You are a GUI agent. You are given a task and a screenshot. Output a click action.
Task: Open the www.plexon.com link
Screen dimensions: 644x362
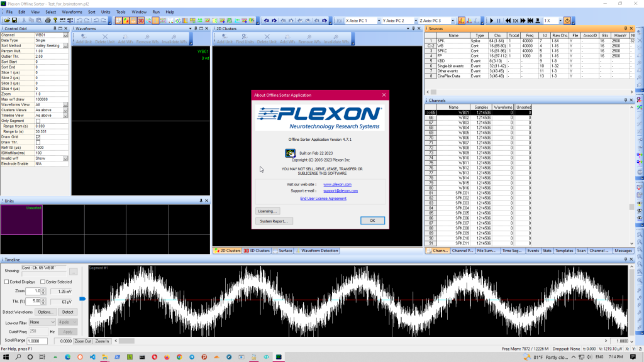pyautogui.click(x=337, y=184)
